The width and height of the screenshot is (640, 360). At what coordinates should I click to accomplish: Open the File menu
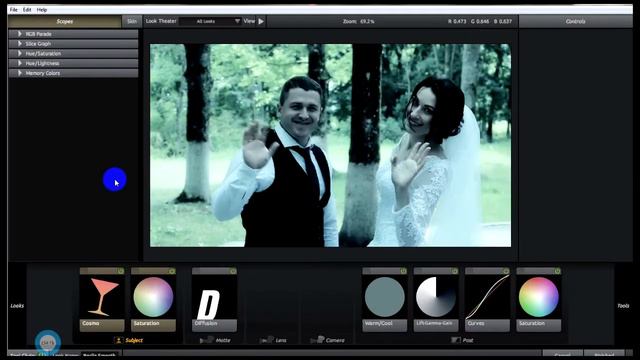(13, 9)
